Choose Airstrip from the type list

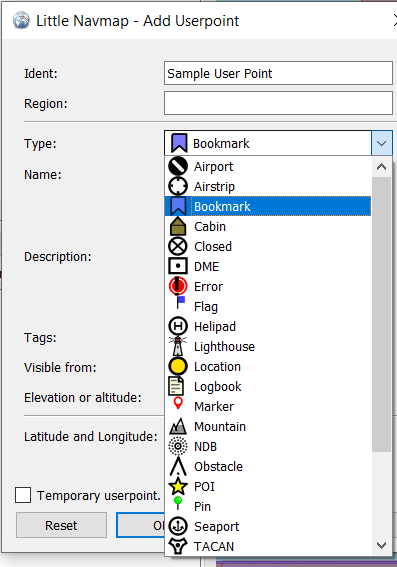pyautogui.click(x=268, y=186)
